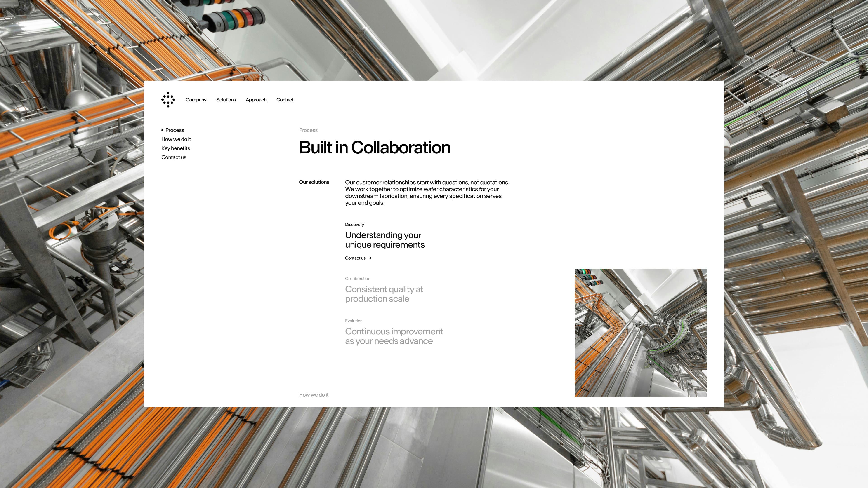Select the bulleted Process sidebar item

(x=174, y=130)
